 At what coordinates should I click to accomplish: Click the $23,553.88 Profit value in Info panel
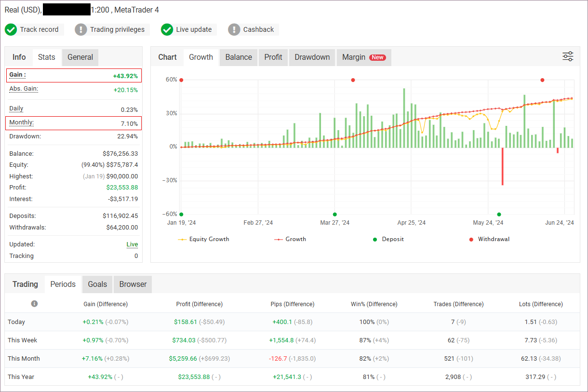point(122,188)
